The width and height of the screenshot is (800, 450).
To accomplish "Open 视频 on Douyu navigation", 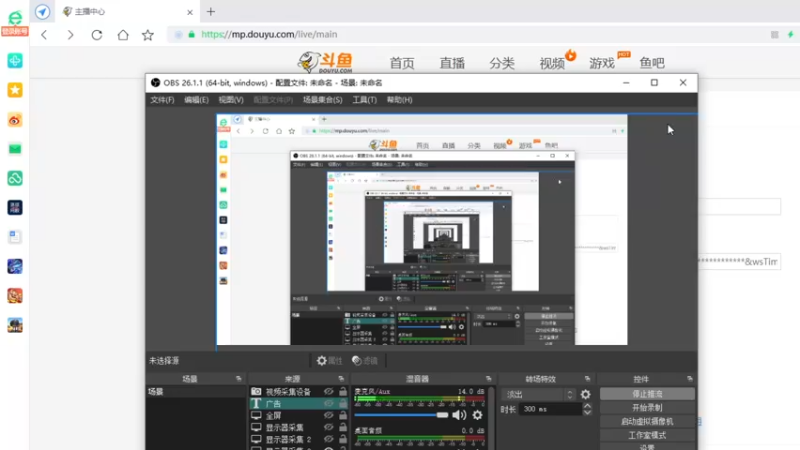I will pos(552,63).
